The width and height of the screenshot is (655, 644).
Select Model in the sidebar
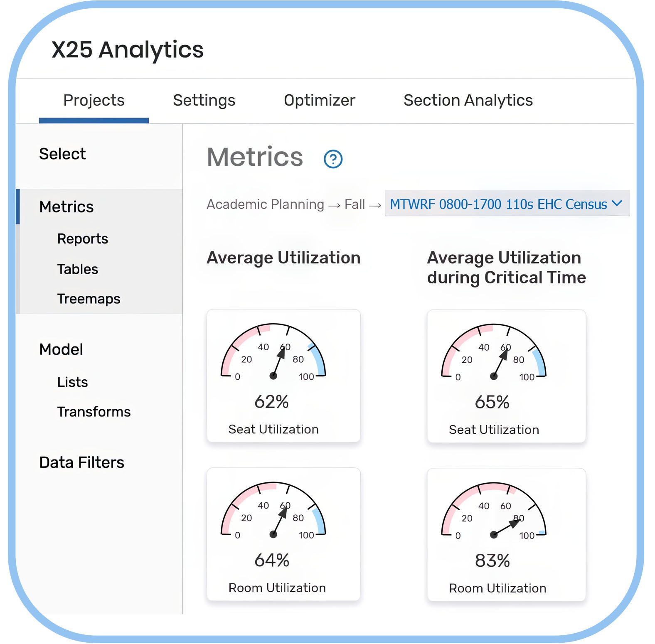(61, 349)
